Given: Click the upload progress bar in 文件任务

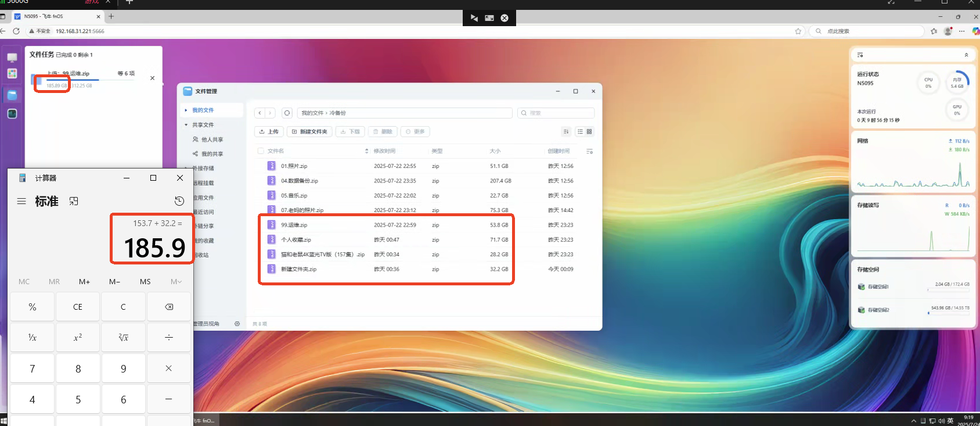Looking at the screenshot, I should (x=90, y=80).
